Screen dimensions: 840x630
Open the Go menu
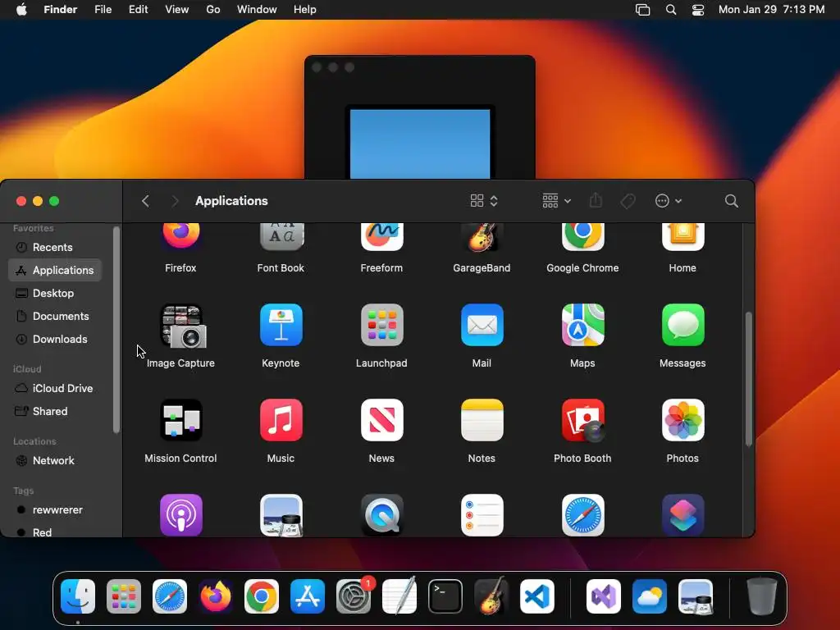tap(213, 10)
